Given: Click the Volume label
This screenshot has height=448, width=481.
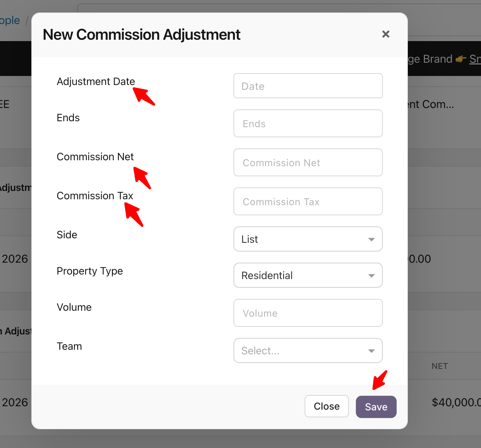Looking at the screenshot, I should [x=74, y=307].
